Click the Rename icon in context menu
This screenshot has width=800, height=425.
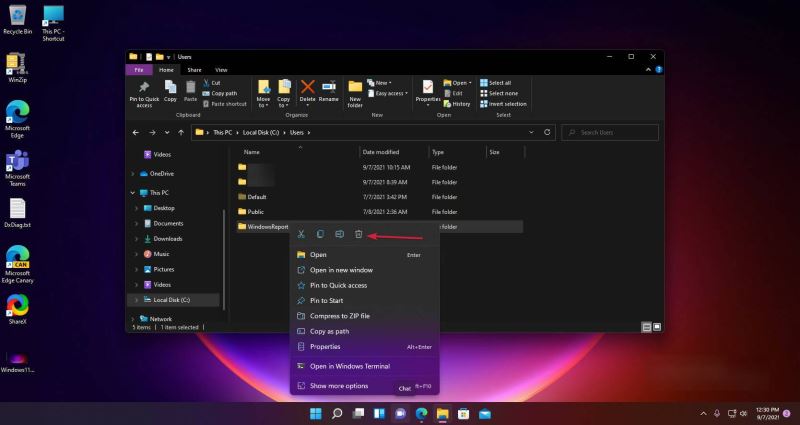[339, 234]
